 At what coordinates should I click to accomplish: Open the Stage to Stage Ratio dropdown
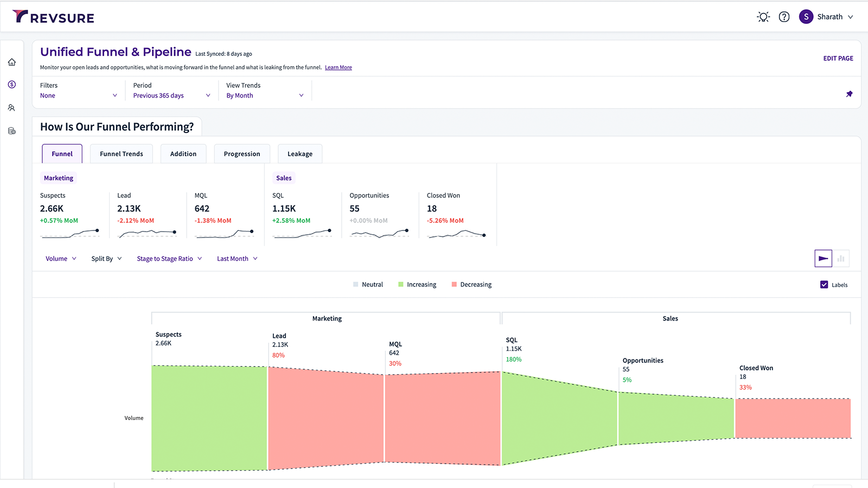click(x=169, y=259)
